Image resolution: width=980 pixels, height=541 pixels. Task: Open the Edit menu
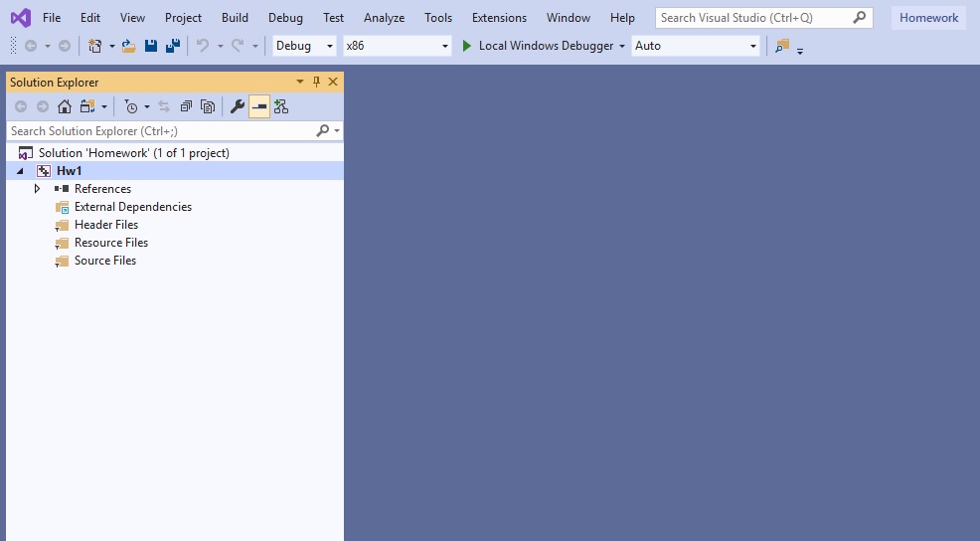[x=90, y=18]
